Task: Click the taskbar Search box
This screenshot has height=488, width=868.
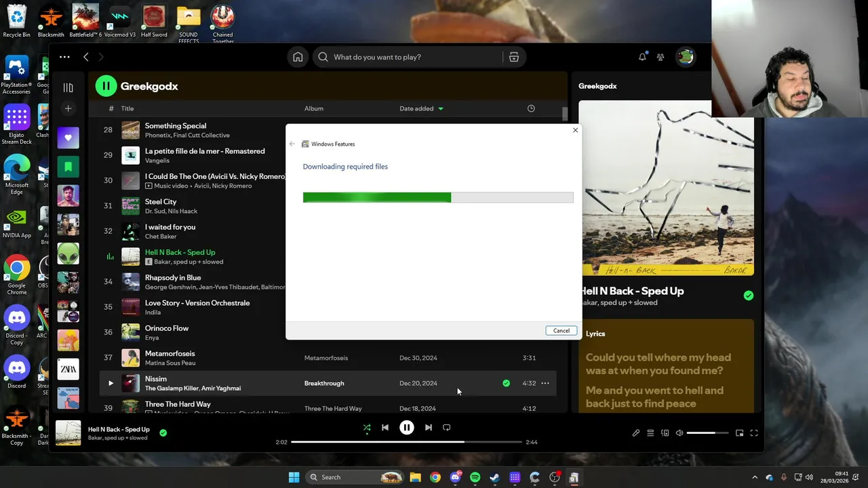Action: pos(355,477)
